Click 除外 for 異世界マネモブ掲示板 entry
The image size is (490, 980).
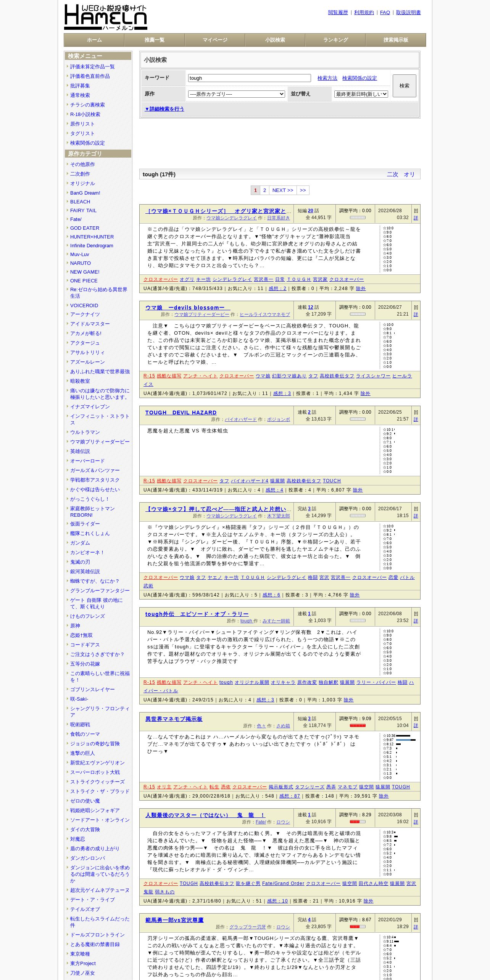(x=384, y=796)
